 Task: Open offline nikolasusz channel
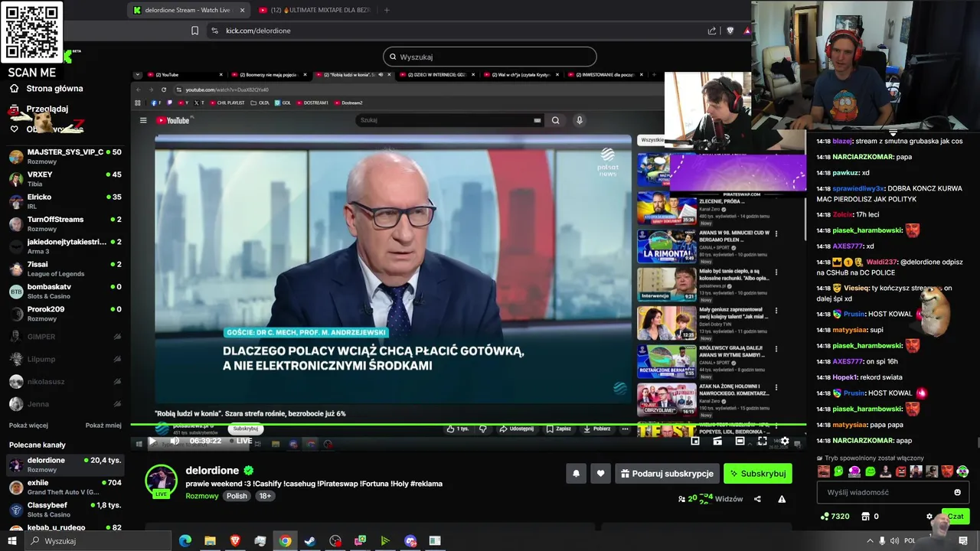65,381
